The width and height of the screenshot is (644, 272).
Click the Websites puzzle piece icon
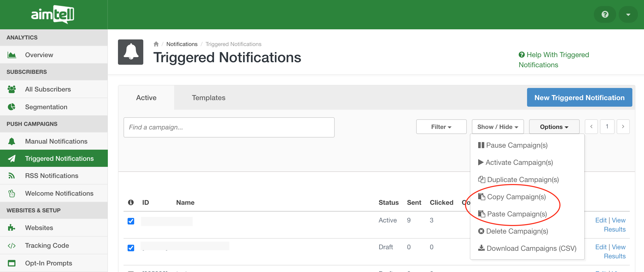click(12, 228)
